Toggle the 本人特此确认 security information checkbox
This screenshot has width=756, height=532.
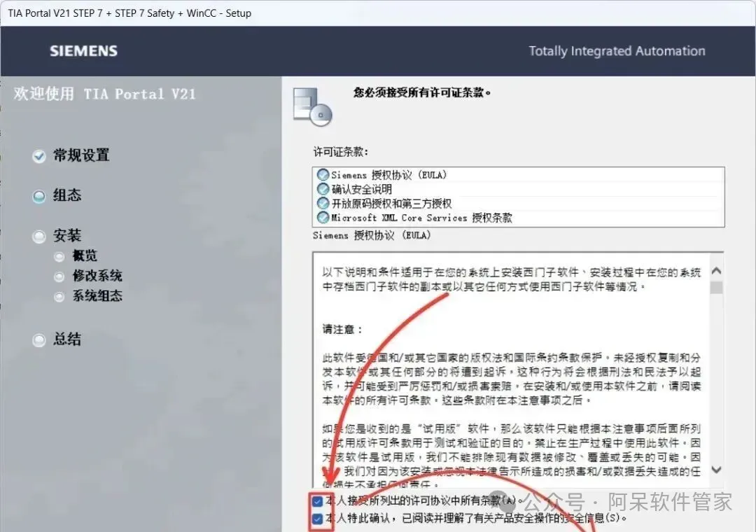[x=317, y=519]
